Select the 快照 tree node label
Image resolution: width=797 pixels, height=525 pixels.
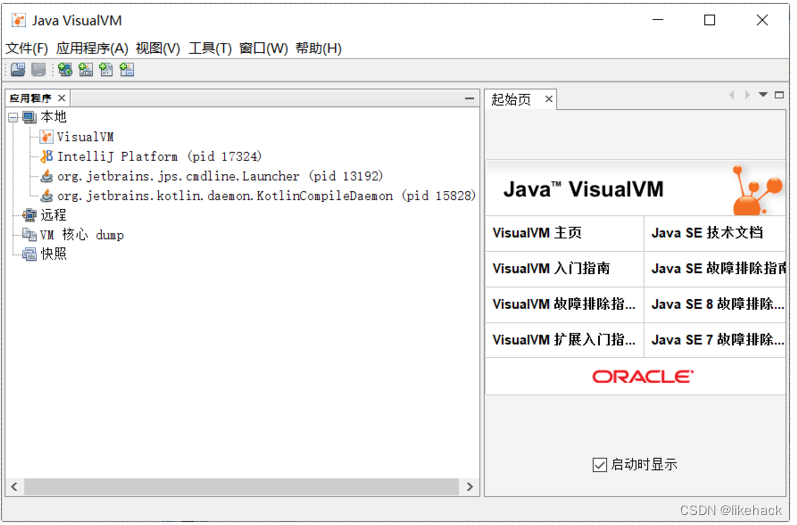pos(53,254)
